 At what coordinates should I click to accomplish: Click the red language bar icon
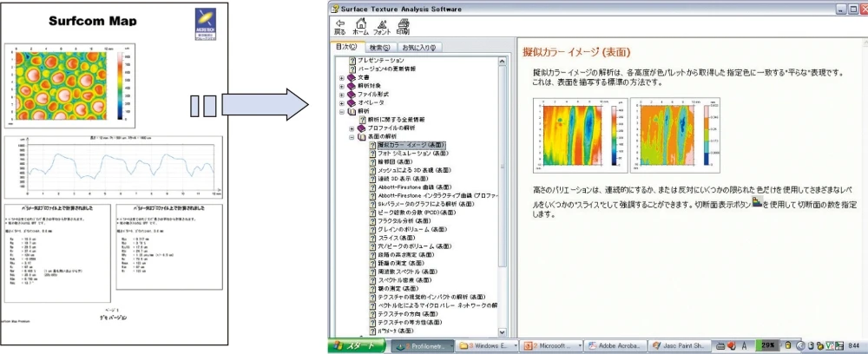point(733,345)
